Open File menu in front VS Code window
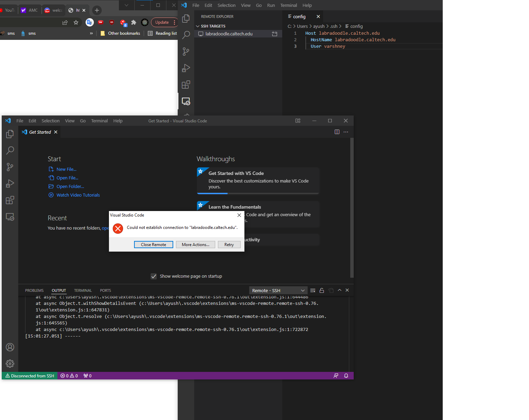Image resolution: width=529 pixels, height=420 pixels. [x=20, y=121]
